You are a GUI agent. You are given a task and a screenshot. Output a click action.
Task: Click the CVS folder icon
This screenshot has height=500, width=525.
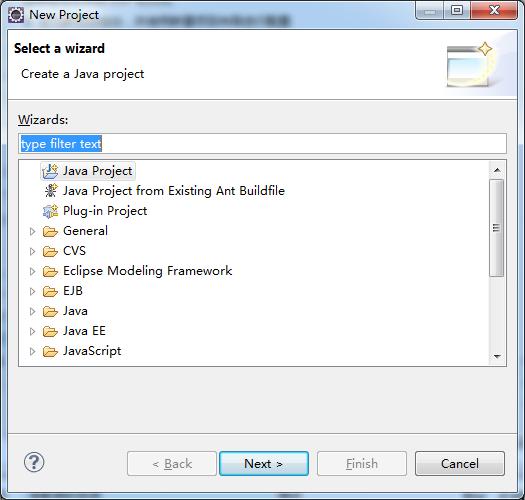click(50, 251)
